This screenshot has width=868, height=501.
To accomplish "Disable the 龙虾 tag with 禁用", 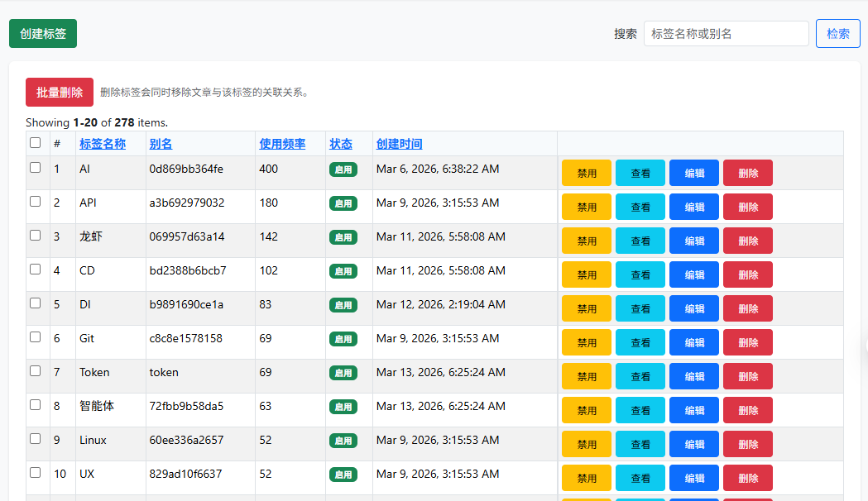I will point(587,241).
